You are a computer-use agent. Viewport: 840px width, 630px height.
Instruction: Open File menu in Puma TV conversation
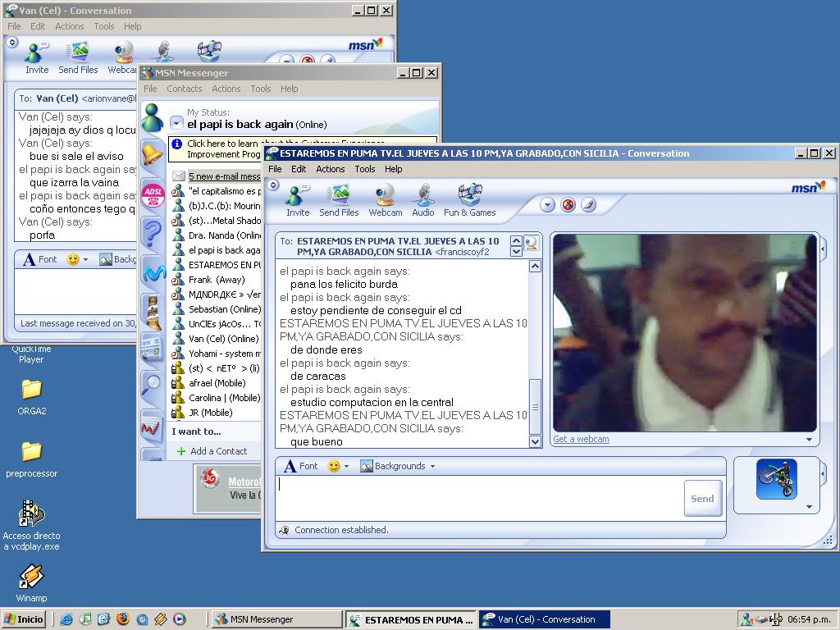[x=275, y=169]
